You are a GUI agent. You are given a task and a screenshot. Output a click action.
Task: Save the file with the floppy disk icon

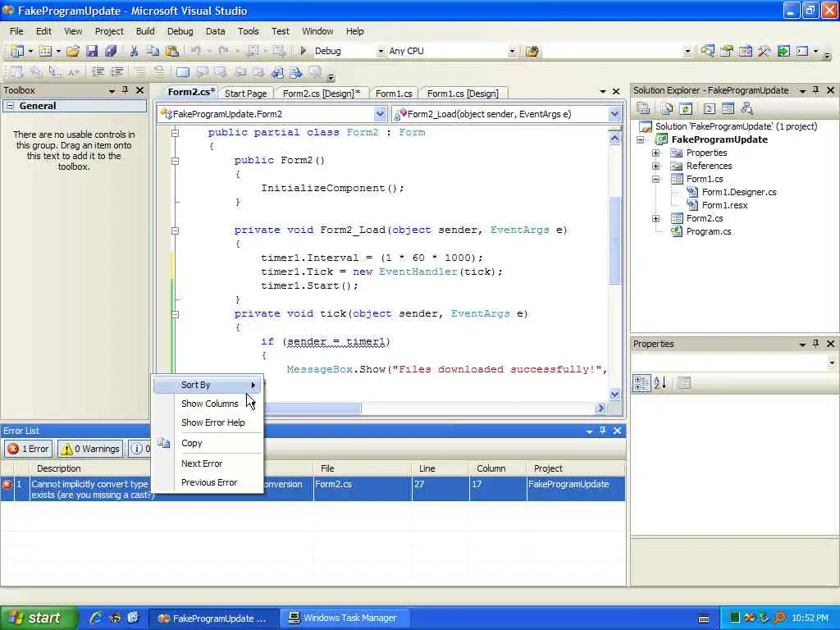point(92,51)
